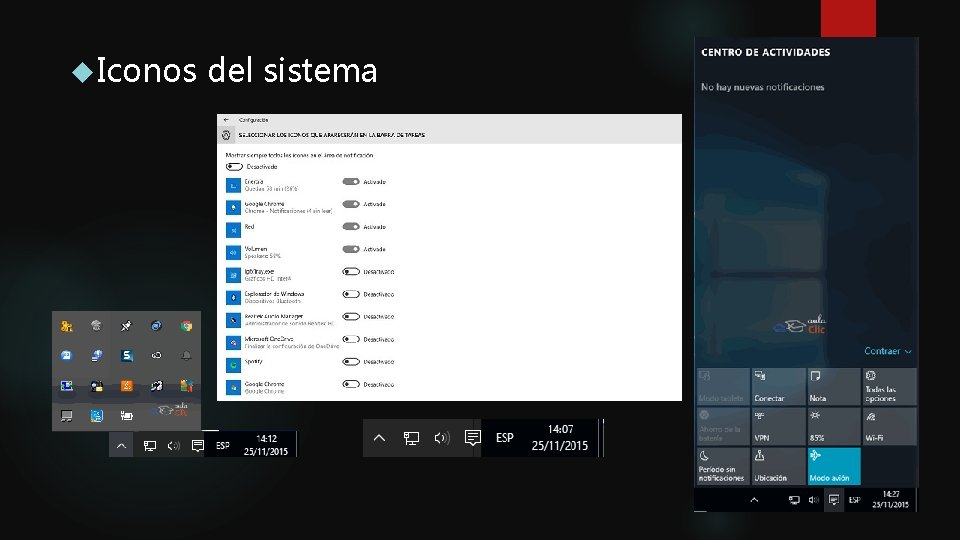Image resolution: width=960 pixels, height=540 pixels.
Task: Click the Microsoft OneDrive icon in the list
Action: pyautogui.click(x=233, y=342)
